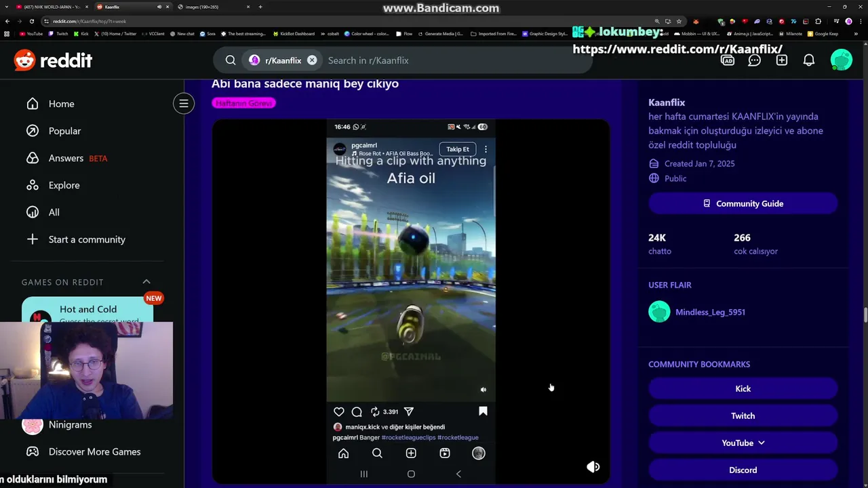Click the Instagram new post plus icon

click(x=411, y=453)
